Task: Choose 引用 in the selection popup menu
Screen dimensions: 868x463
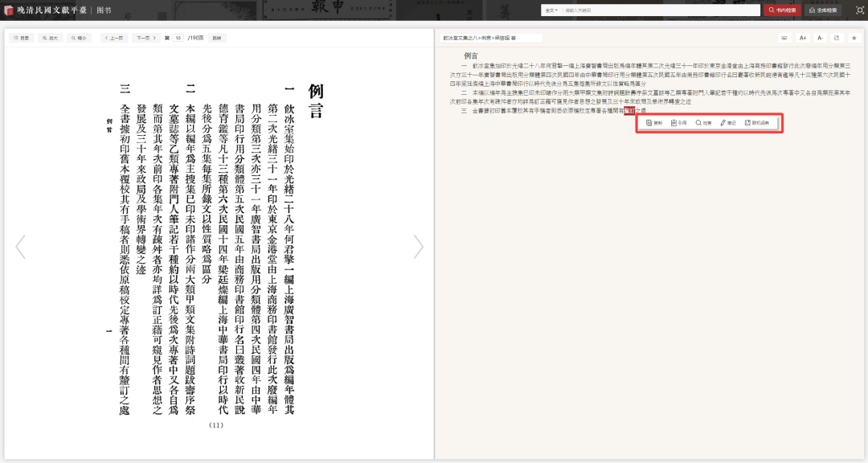Action: (x=679, y=123)
